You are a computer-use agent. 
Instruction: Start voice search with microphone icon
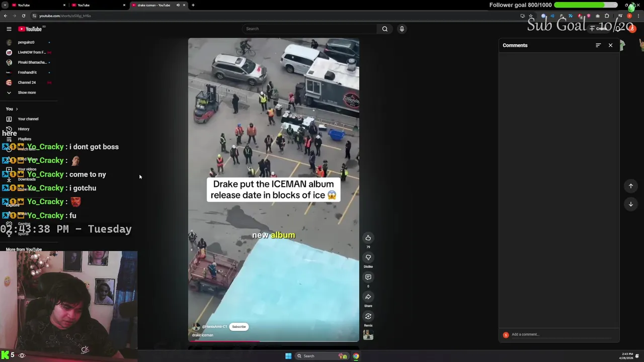401,29
